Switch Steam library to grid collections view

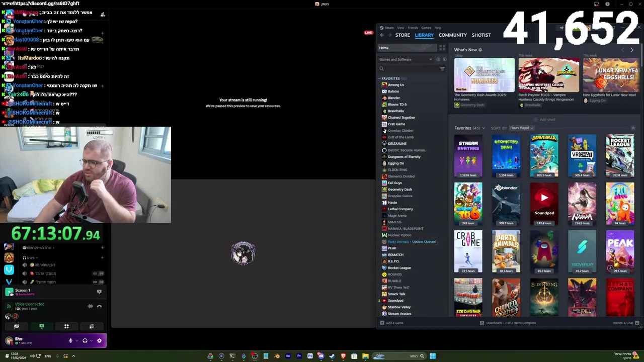pos(442,48)
